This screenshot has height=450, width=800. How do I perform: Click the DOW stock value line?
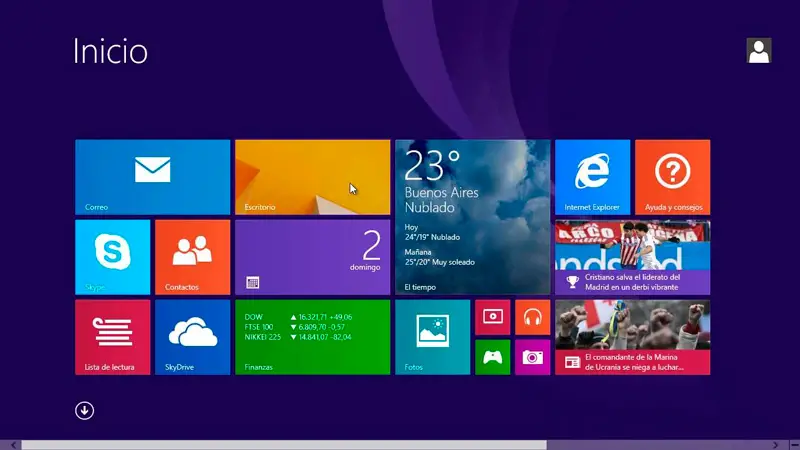(298, 317)
